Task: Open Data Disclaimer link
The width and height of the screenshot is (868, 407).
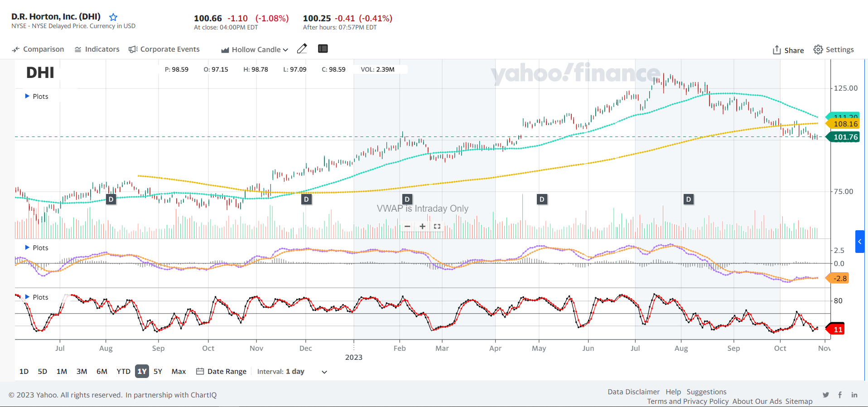Action: click(x=633, y=392)
